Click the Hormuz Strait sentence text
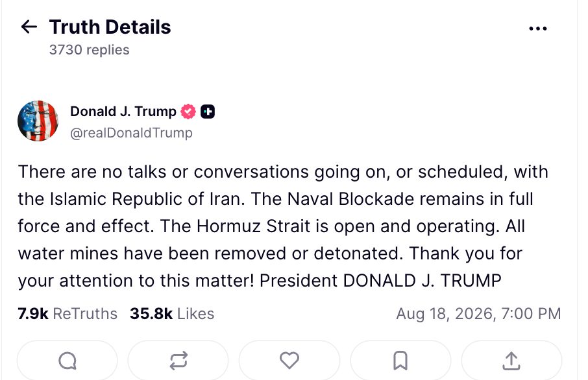This screenshot has width=588, height=380. 330,226
